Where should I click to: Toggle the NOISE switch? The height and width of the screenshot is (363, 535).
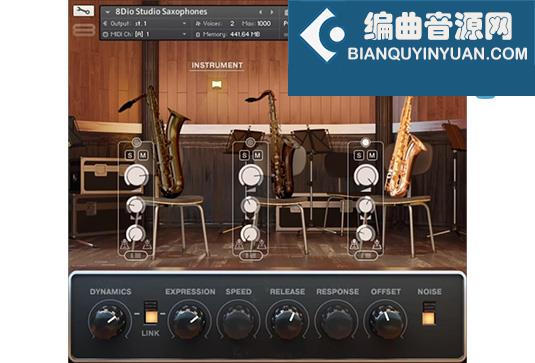coord(429,313)
